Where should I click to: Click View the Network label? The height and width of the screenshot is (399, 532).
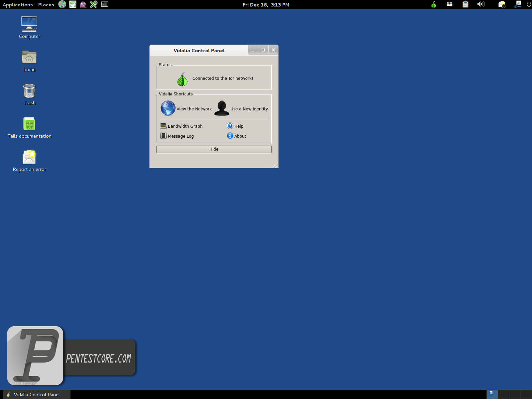194,109
